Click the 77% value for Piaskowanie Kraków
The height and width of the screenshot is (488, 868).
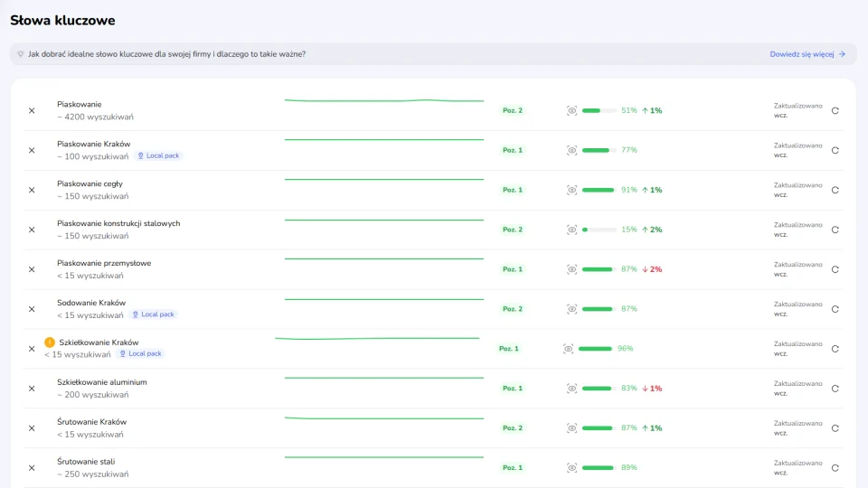click(x=629, y=150)
